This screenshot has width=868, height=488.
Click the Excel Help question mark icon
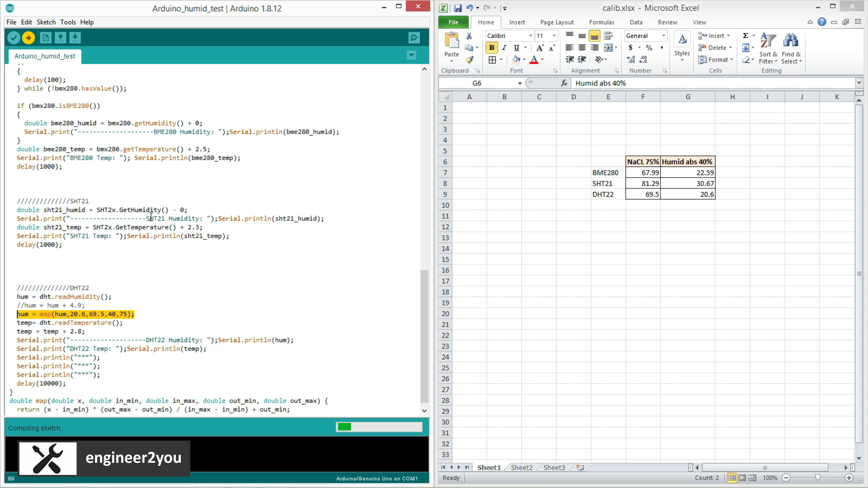click(822, 22)
